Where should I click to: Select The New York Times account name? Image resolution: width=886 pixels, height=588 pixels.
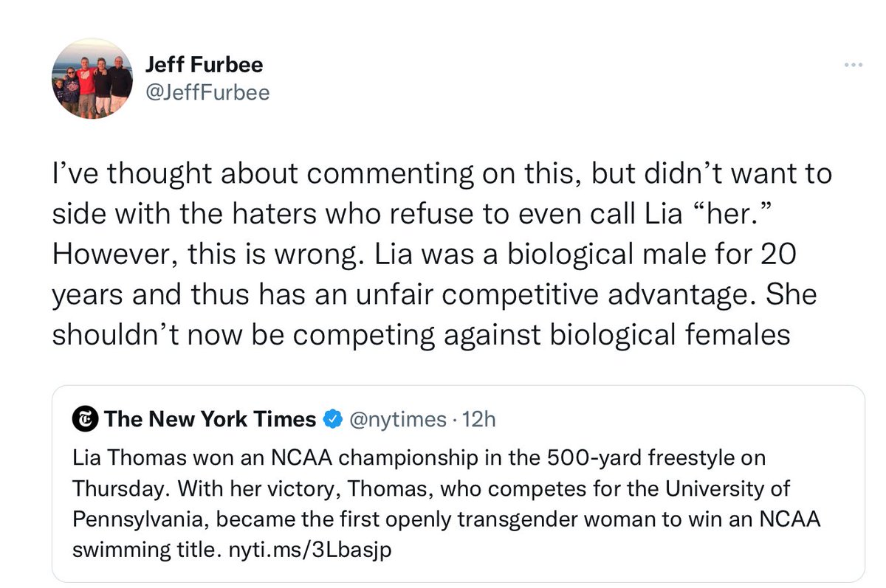click(210, 420)
